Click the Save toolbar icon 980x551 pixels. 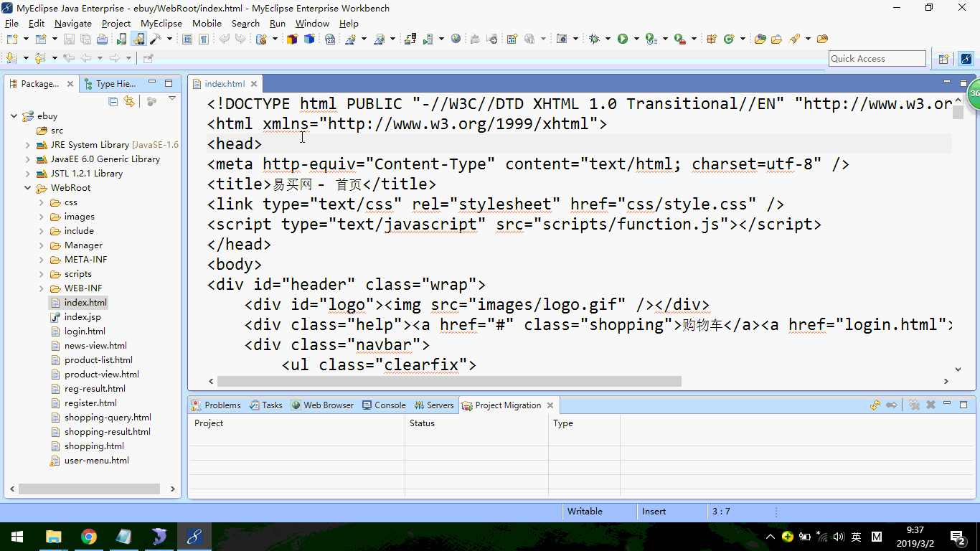pyautogui.click(x=69, y=39)
